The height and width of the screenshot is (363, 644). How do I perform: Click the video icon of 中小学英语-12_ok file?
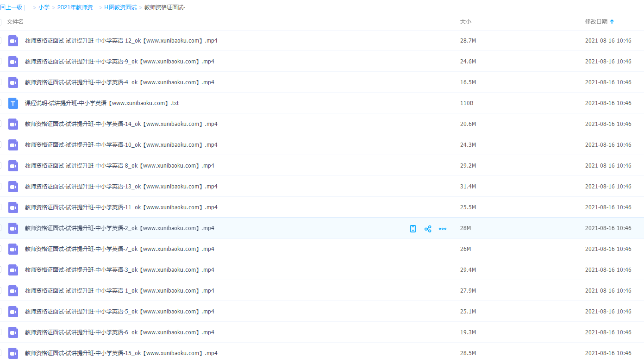[13, 41]
